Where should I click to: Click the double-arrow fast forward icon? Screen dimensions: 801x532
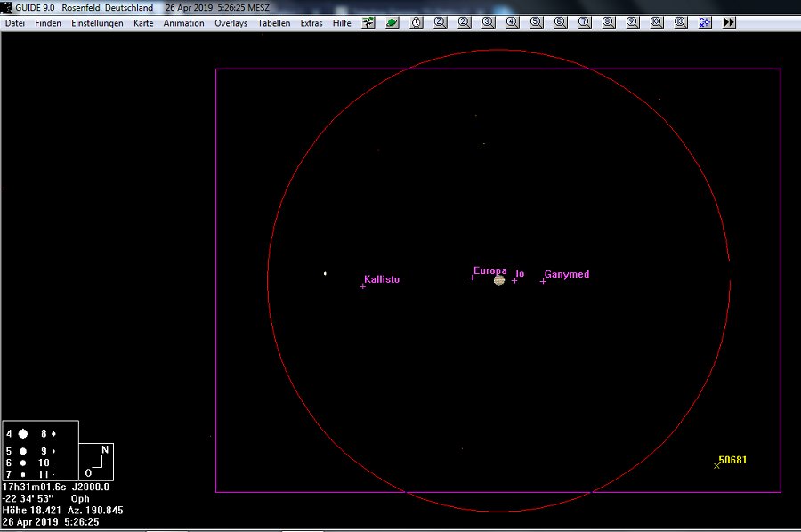pos(729,23)
